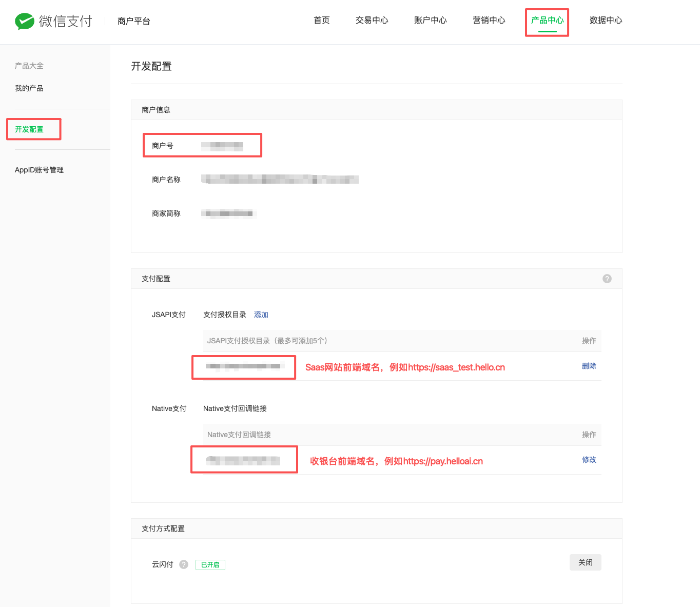Click 添加 link for 支付授权目录
Screen dimensions: 700x607
pos(261,315)
